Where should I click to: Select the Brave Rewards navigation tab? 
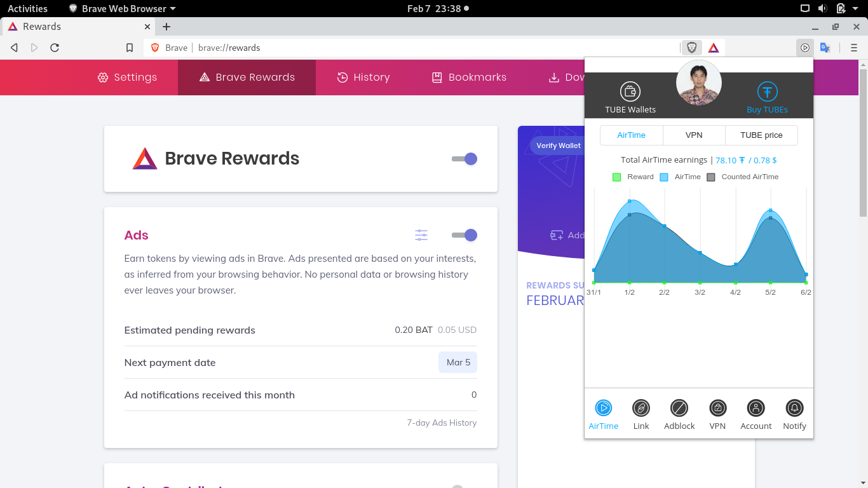click(x=247, y=78)
